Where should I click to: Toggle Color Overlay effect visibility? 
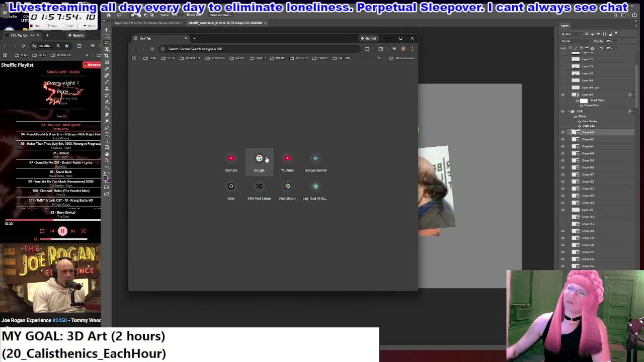(x=580, y=121)
